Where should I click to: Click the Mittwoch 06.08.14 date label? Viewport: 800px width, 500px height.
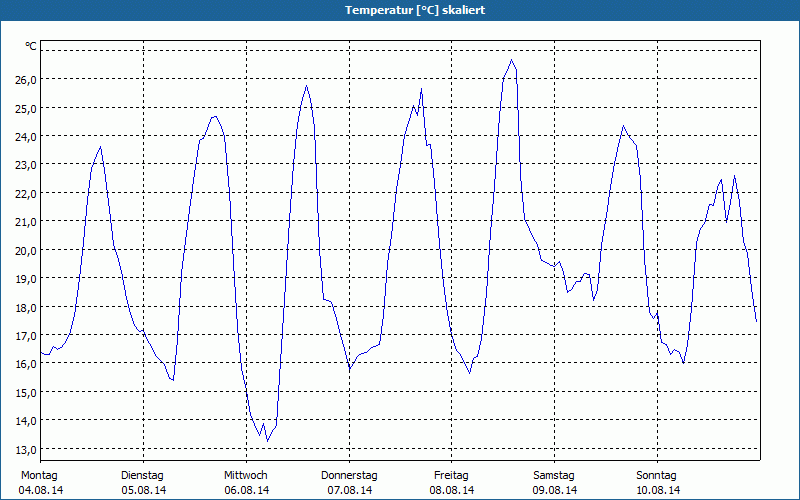(246, 483)
